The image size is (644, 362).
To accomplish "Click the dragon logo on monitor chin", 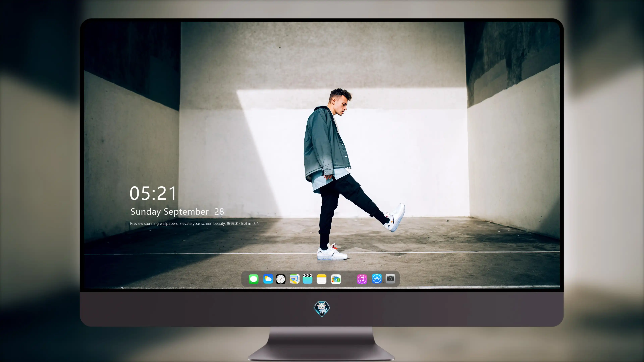I will pyautogui.click(x=322, y=309).
